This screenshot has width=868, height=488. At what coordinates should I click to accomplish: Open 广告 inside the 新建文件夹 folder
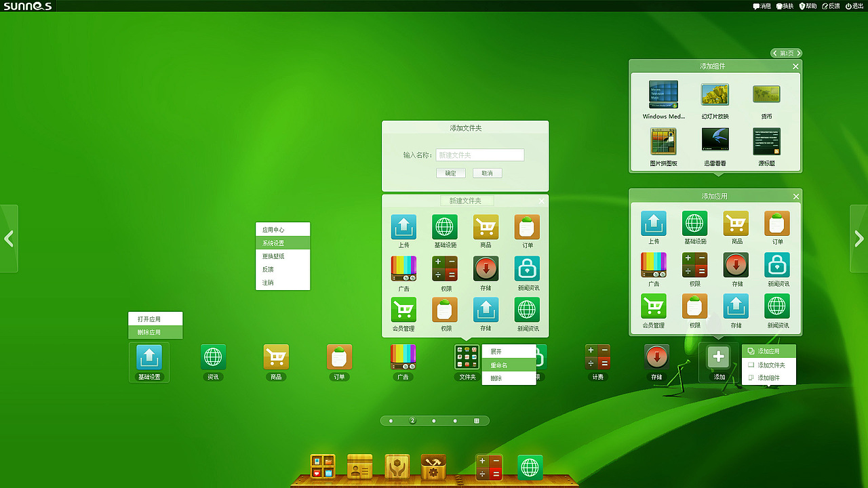coord(403,269)
